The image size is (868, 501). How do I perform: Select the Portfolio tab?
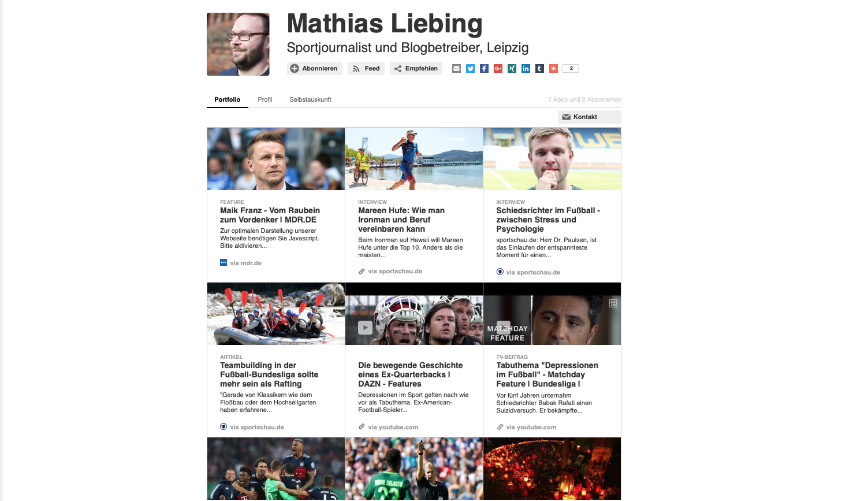click(228, 99)
